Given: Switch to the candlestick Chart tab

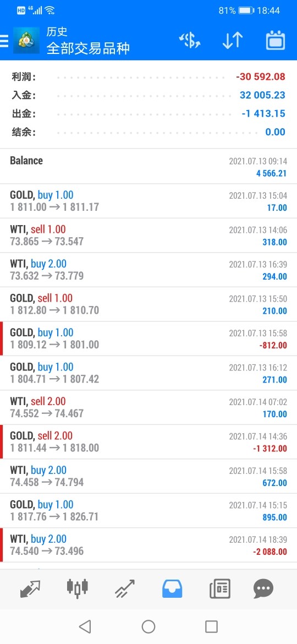Looking at the screenshot, I should [x=78, y=588].
